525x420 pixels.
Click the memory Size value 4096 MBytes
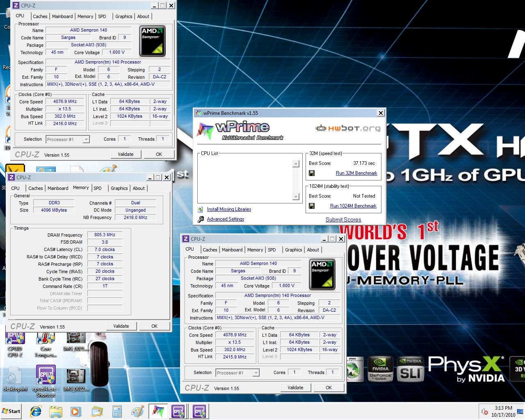(54, 210)
